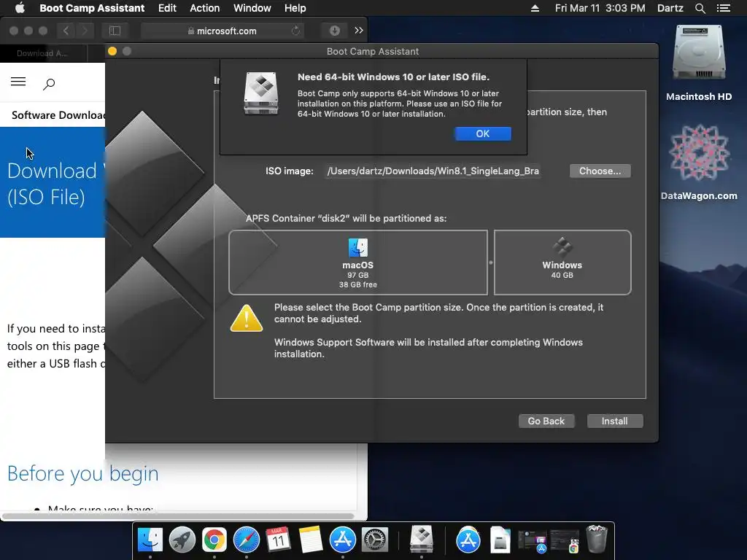747x560 pixels.
Task: Open Spotlight search in menu bar
Action: 700,8
